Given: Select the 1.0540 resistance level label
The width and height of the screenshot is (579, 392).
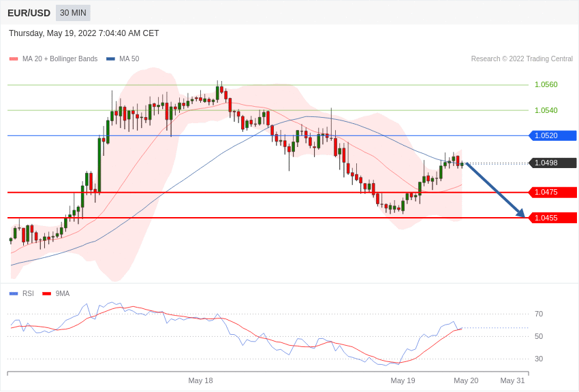Looking at the screenshot, I should click(x=546, y=110).
